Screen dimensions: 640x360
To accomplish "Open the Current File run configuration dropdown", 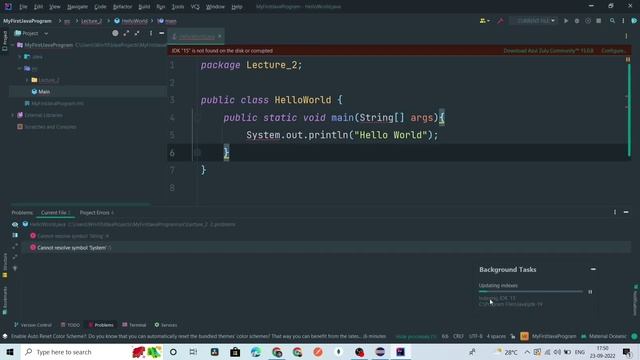I will (534, 21).
